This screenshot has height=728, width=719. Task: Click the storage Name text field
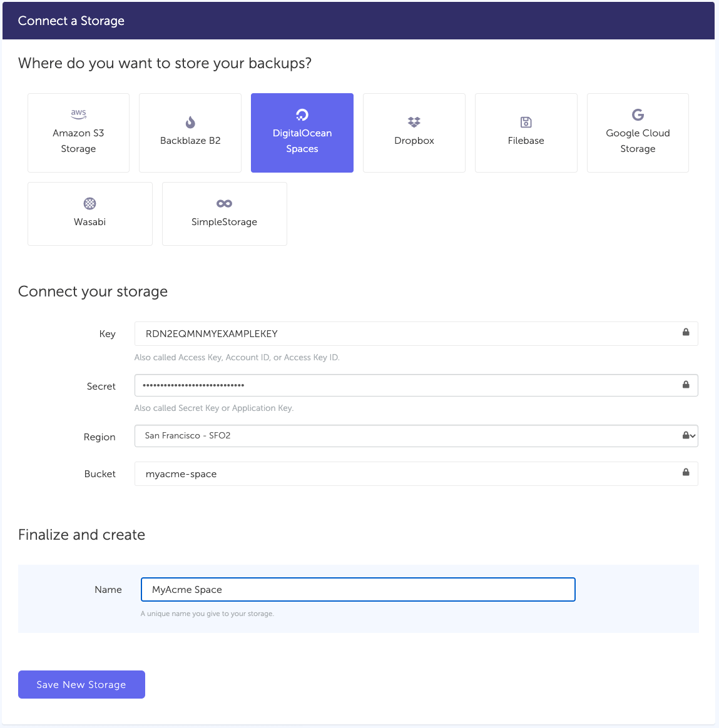358,590
